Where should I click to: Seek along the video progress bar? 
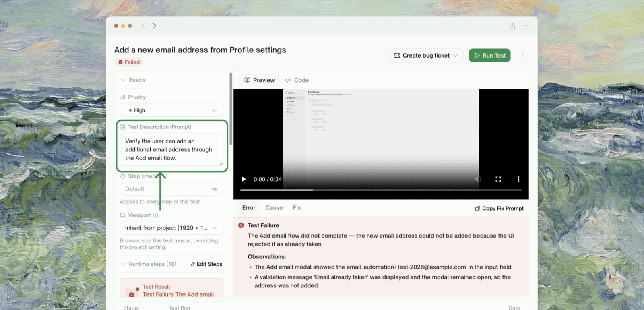381,190
